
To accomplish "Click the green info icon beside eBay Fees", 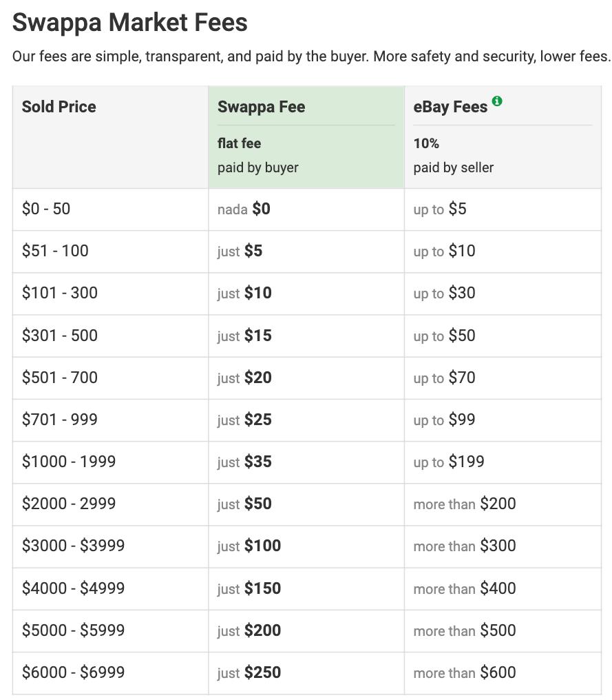I will click(497, 101).
